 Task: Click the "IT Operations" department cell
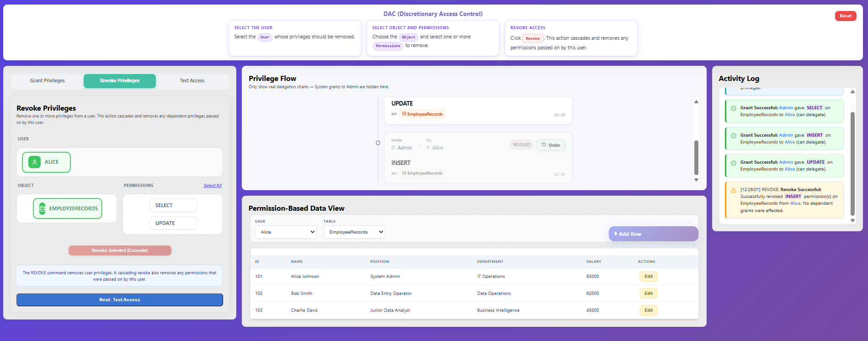click(491, 277)
